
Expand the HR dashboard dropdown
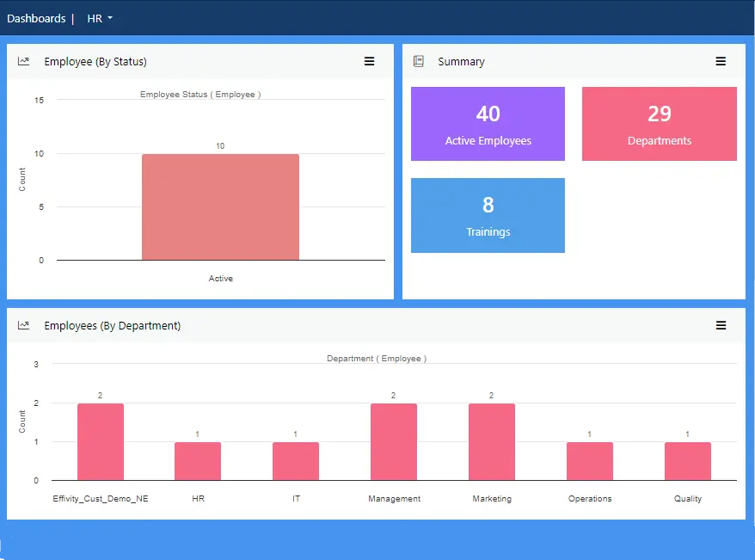99,18
